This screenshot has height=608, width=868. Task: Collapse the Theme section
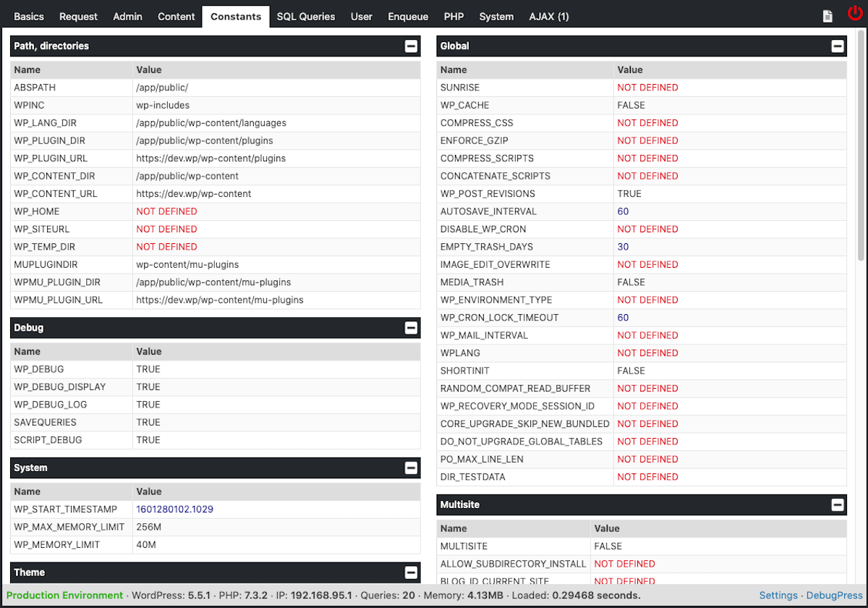click(x=411, y=573)
